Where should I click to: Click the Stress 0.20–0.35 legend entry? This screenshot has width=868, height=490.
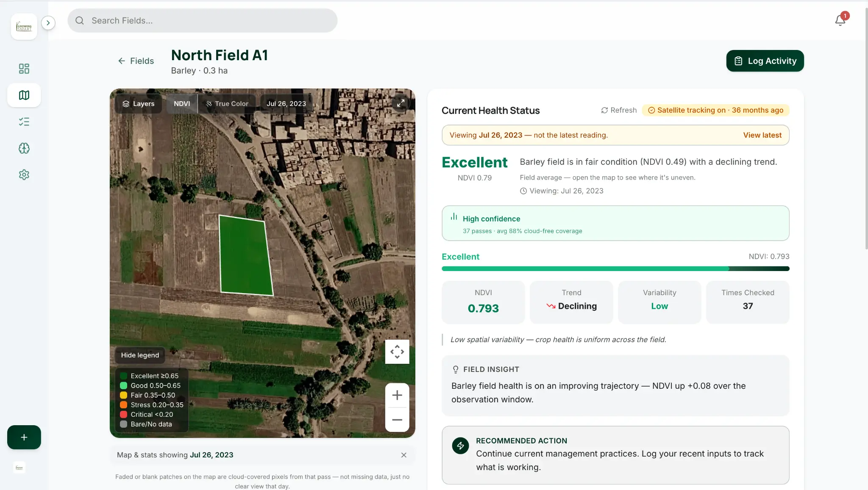pyautogui.click(x=152, y=405)
